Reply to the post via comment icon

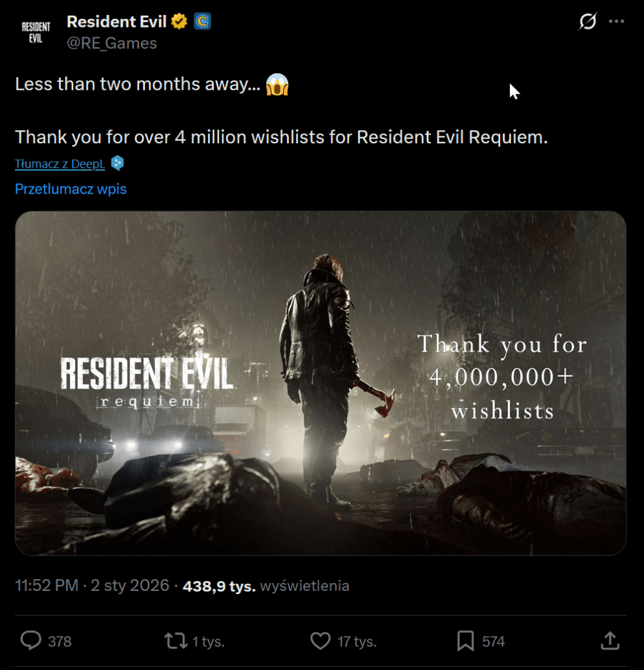pos(31,641)
